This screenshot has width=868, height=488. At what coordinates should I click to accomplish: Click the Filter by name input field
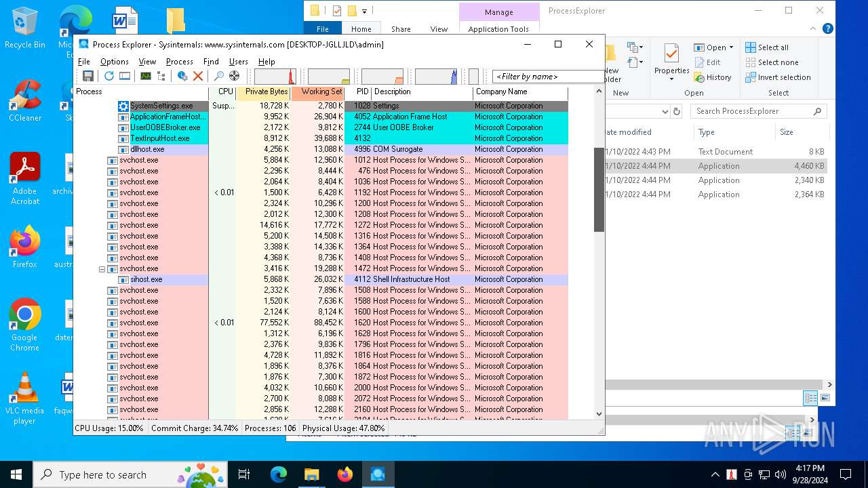(547, 77)
